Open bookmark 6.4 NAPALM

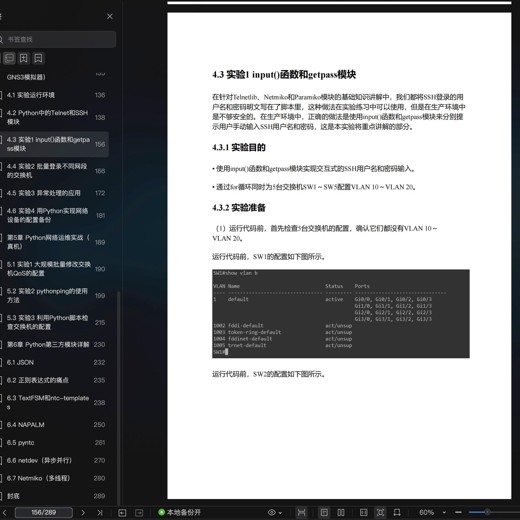coord(53,425)
